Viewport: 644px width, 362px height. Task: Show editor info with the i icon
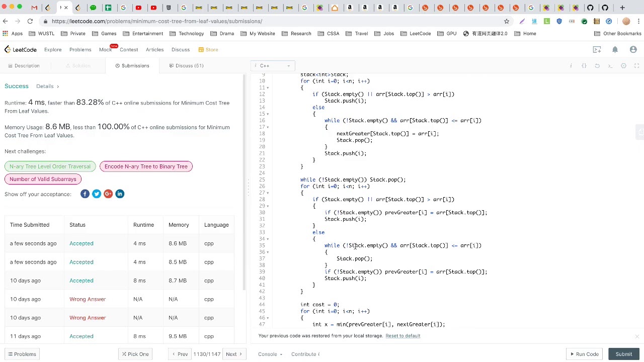click(571, 66)
